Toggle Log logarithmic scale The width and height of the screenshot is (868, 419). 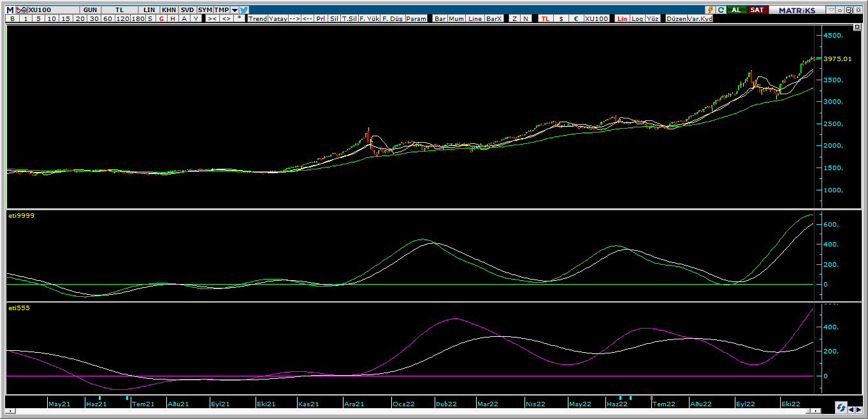point(637,18)
